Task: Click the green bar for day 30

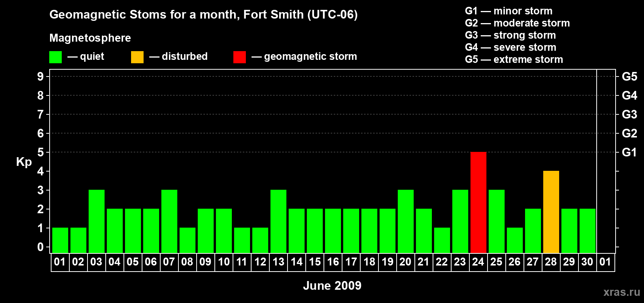Action: [x=588, y=231]
